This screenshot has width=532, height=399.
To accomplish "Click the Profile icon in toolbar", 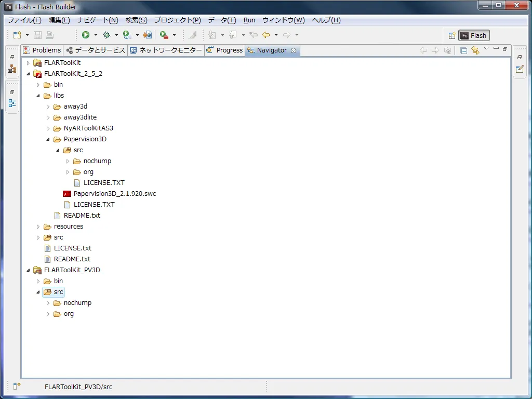I will tap(127, 35).
